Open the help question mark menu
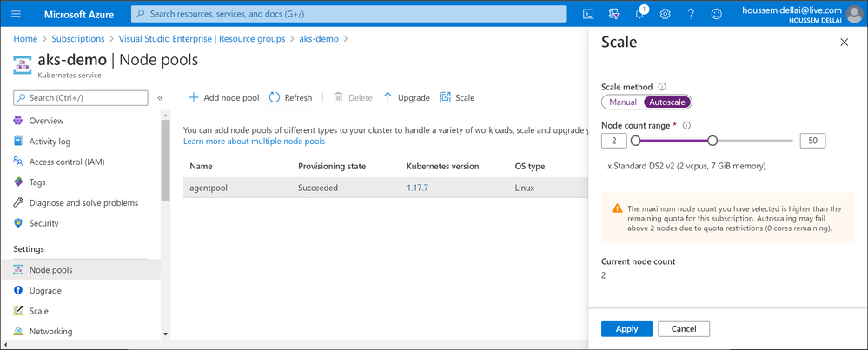This screenshot has height=350, width=868. pos(691,14)
